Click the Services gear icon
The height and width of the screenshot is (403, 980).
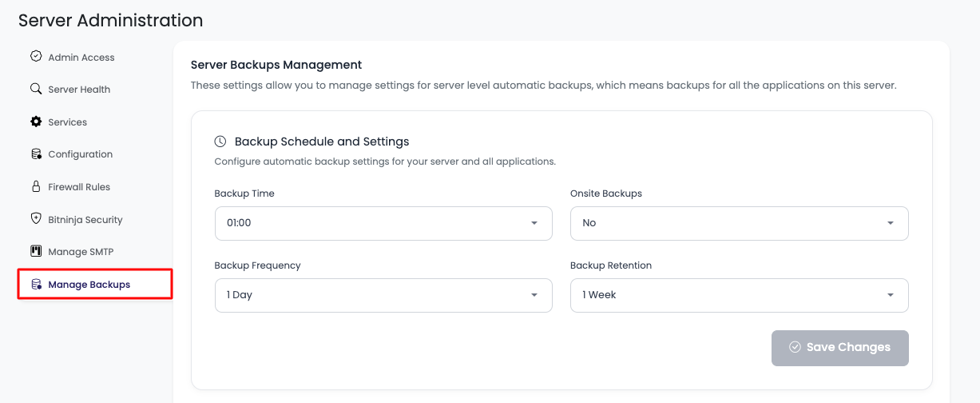coord(36,122)
